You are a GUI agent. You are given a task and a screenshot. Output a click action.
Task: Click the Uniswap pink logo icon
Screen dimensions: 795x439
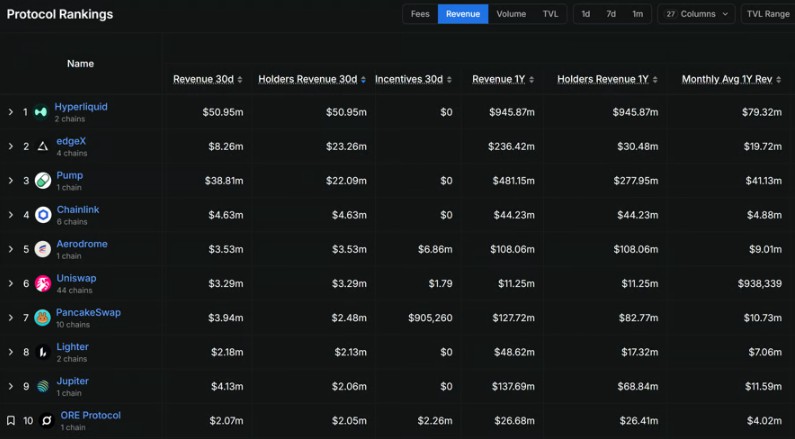click(x=43, y=283)
